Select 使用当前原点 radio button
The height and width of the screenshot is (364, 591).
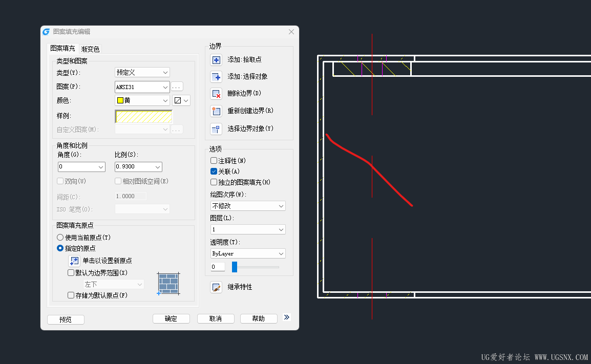pyautogui.click(x=60, y=238)
